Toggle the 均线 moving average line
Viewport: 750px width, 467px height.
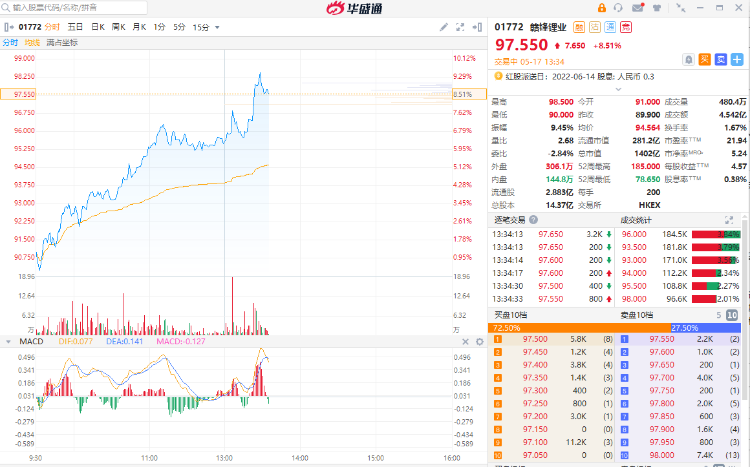pyautogui.click(x=32, y=42)
